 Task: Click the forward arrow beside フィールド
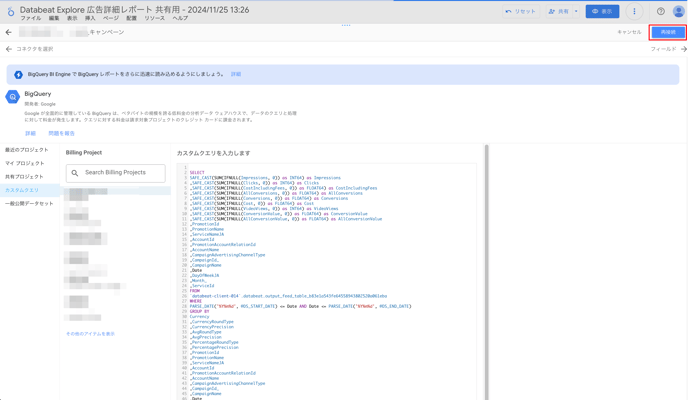tap(683, 49)
